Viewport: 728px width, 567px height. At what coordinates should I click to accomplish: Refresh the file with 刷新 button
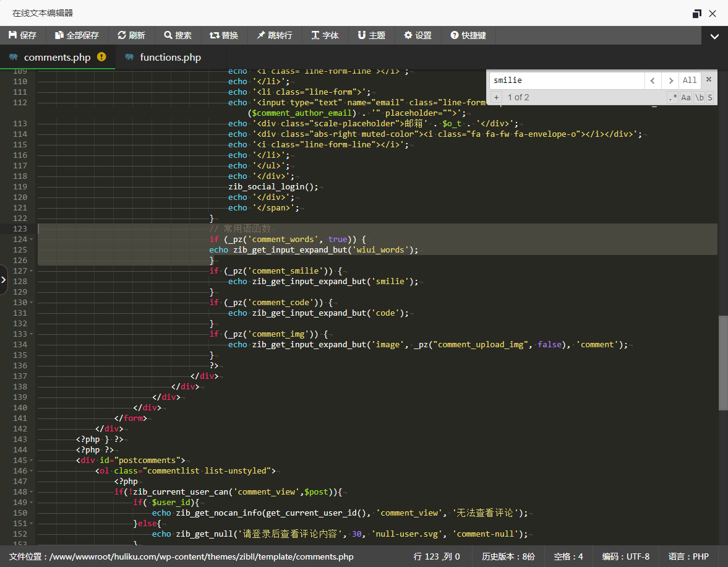[x=131, y=35]
